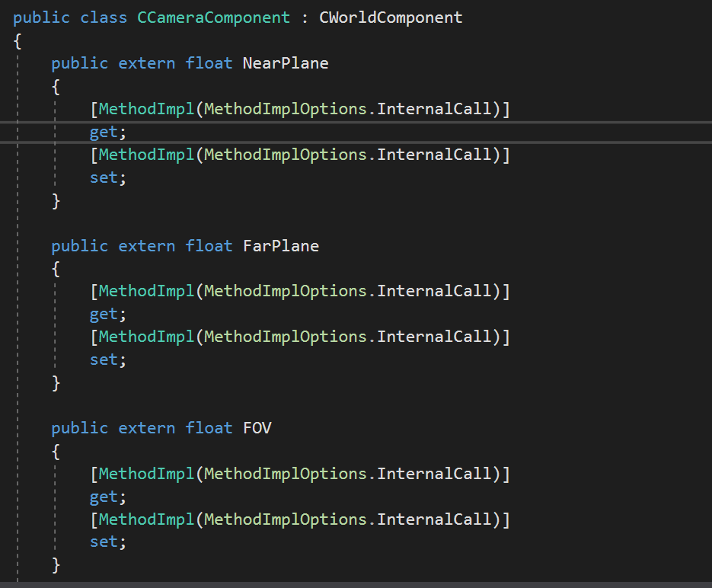Click InternalCall above NearPlane's get accessor
Screen dimensions: 712x588
(434, 109)
